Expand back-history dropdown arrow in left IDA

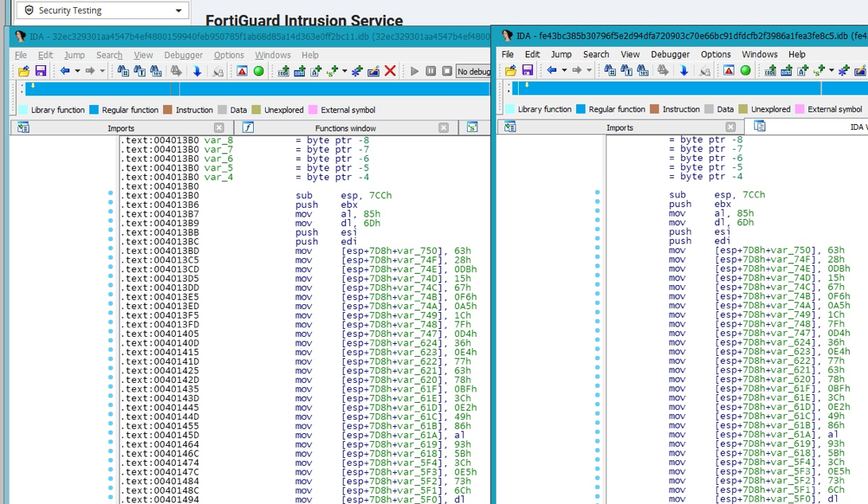coord(77,71)
